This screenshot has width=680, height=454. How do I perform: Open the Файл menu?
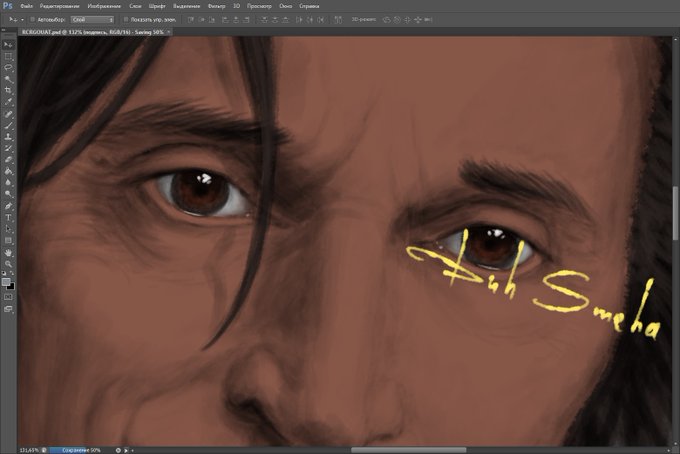pos(26,6)
